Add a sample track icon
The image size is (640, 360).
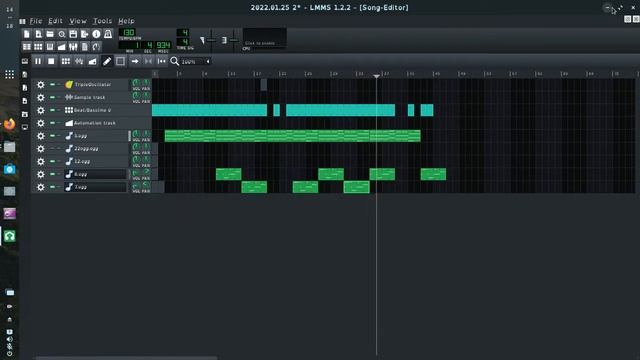pos(79,61)
